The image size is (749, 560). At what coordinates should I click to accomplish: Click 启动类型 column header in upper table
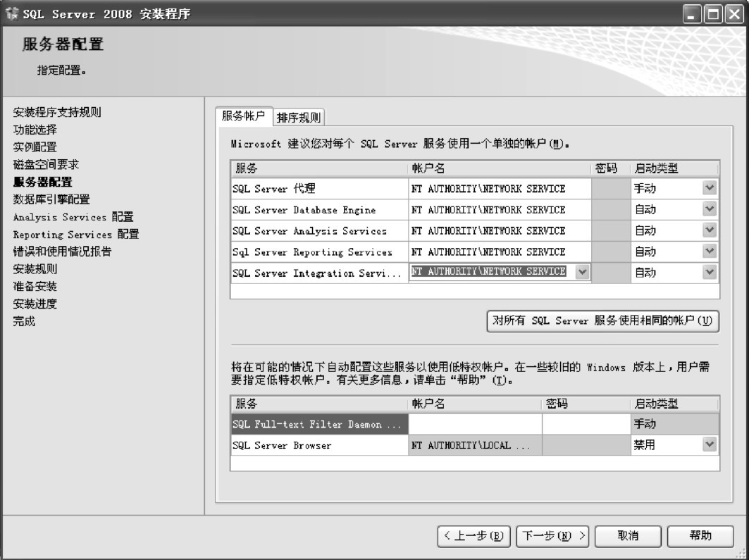pyautogui.click(x=674, y=168)
